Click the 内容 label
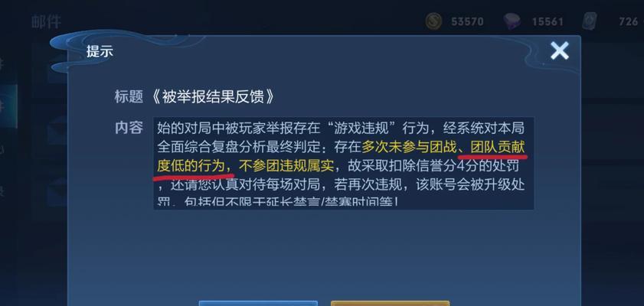Viewport: 644px width, 306px height. click(129, 128)
